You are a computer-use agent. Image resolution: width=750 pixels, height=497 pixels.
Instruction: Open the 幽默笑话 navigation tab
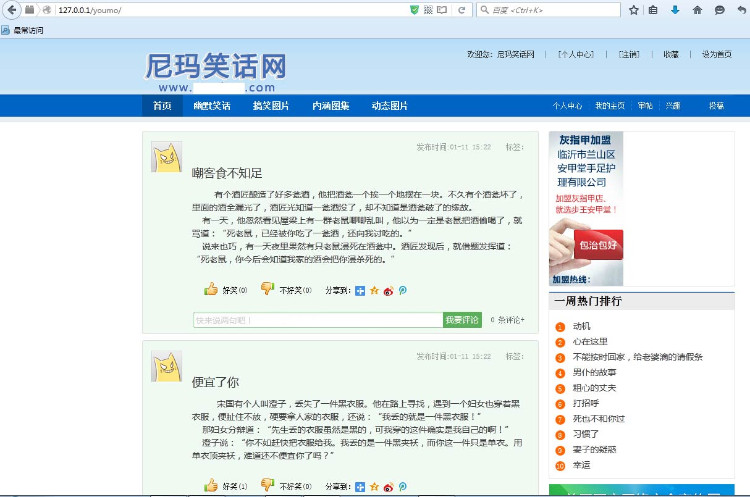(212, 106)
